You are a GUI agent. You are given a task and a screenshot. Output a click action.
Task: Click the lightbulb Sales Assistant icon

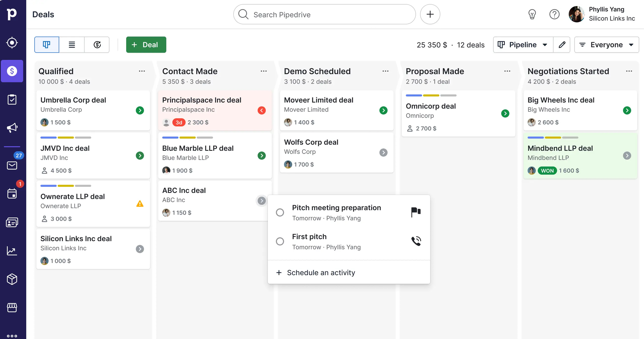[532, 14]
